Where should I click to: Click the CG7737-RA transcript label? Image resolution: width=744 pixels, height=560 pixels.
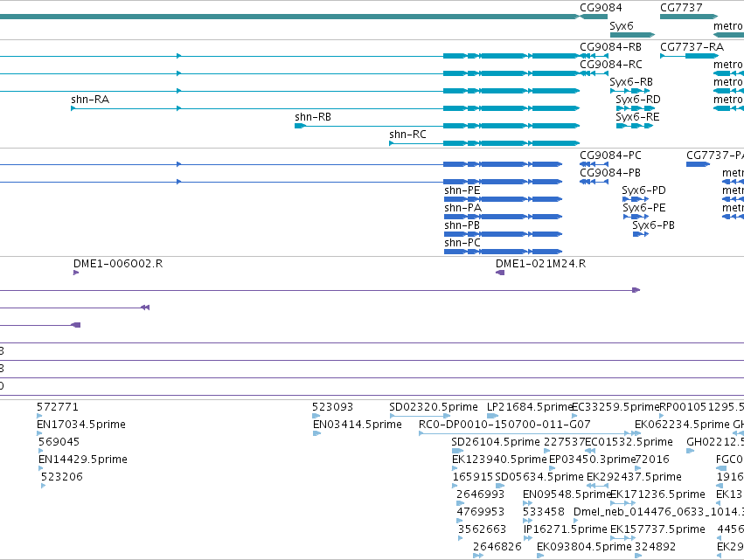(x=692, y=47)
